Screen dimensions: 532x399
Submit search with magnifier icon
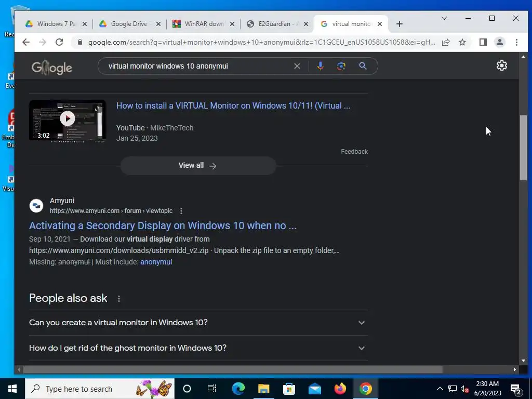pos(363,66)
